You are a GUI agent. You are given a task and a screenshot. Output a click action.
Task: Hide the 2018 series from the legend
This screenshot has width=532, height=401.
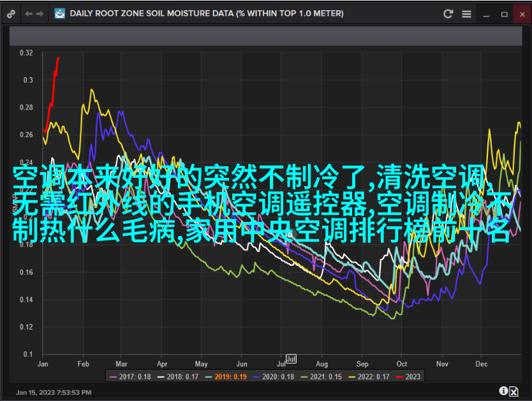click(x=179, y=377)
